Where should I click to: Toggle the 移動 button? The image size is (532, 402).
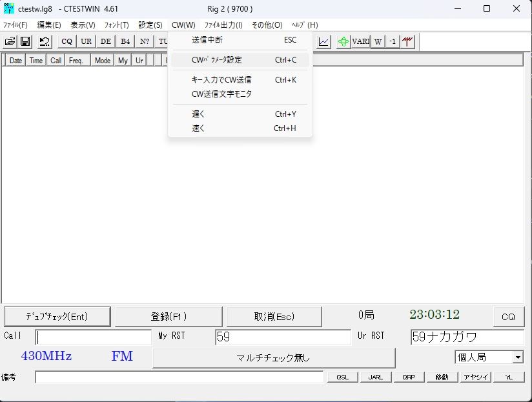pyautogui.click(x=442, y=377)
